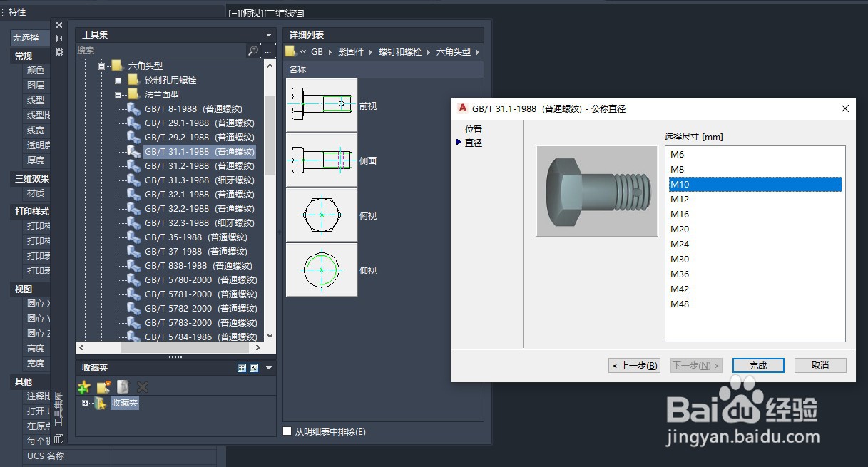Expand breadcrumb arrow after 六角头型
The image size is (868, 467).
pos(477,52)
